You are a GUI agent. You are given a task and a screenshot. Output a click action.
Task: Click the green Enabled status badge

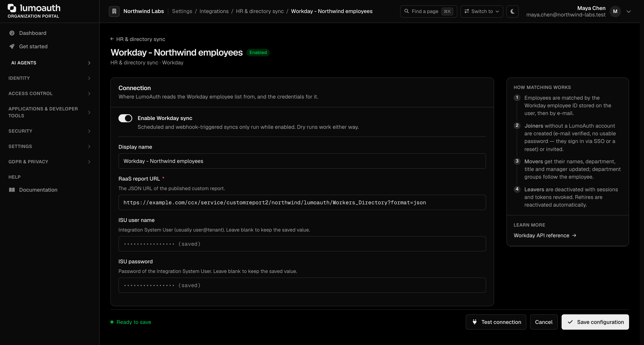[x=258, y=53]
